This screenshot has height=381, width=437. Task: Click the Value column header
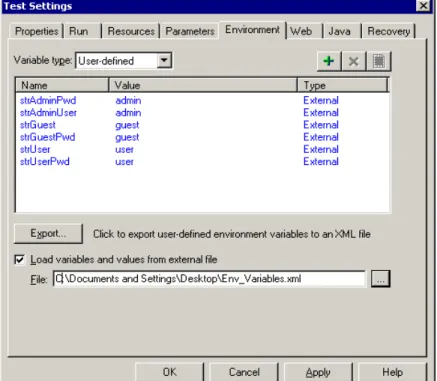point(203,85)
